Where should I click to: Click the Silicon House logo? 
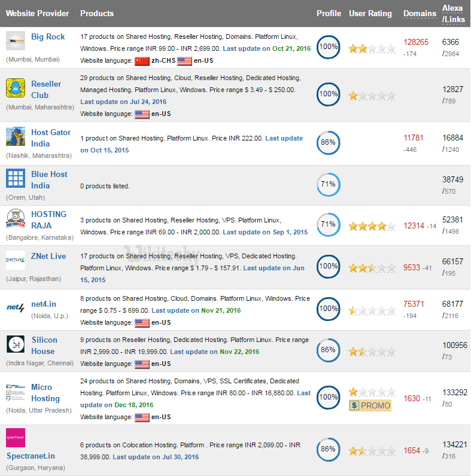point(16,344)
